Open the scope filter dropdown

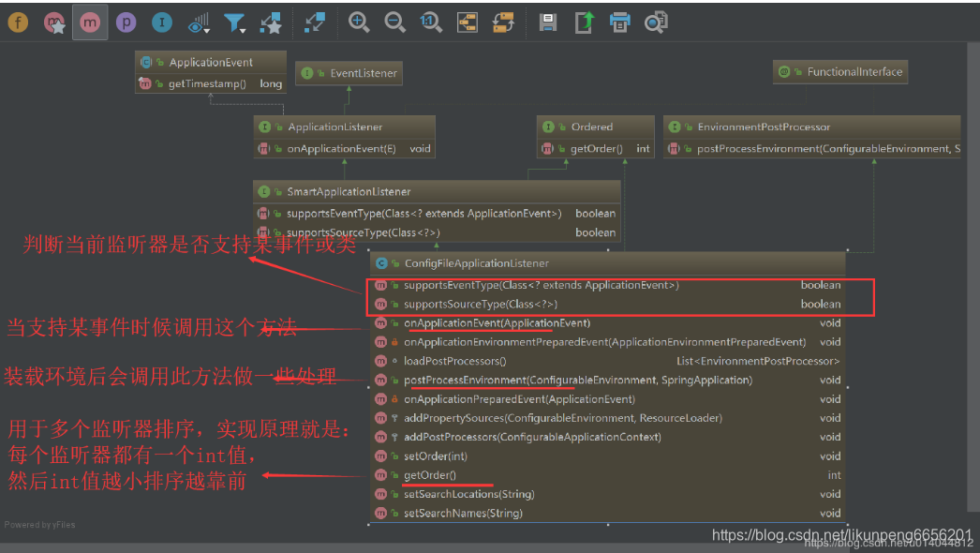click(x=235, y=23)
